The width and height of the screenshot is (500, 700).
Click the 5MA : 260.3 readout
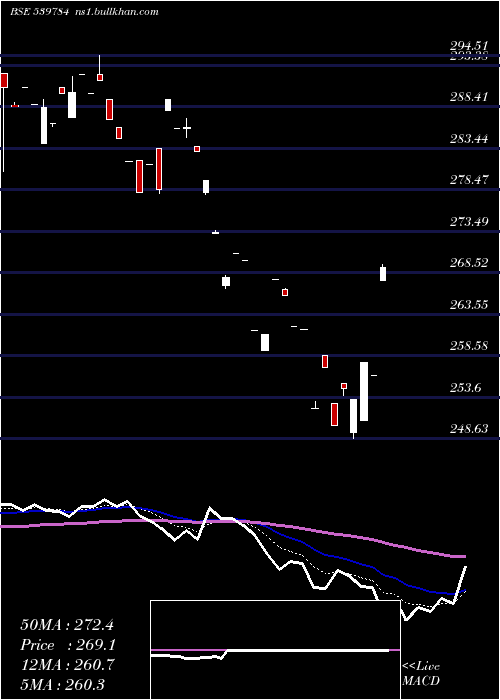pos(62,684)
